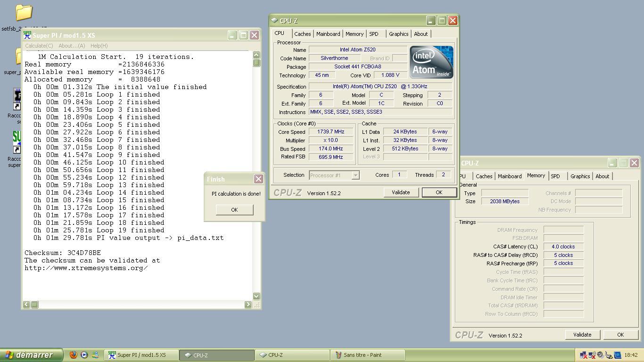Expand the Processor #1 selection dropdown
The height and width of the screenshot is (362, 644).
pos(355,175)
